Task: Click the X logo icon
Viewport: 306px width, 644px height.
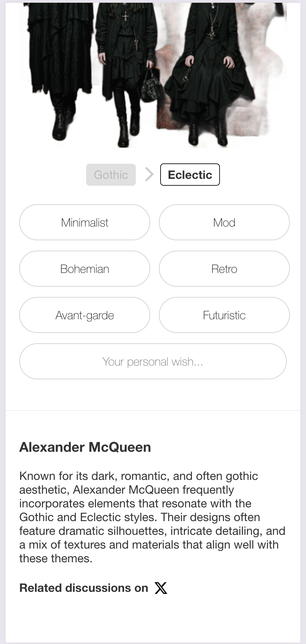Action: 161,588
